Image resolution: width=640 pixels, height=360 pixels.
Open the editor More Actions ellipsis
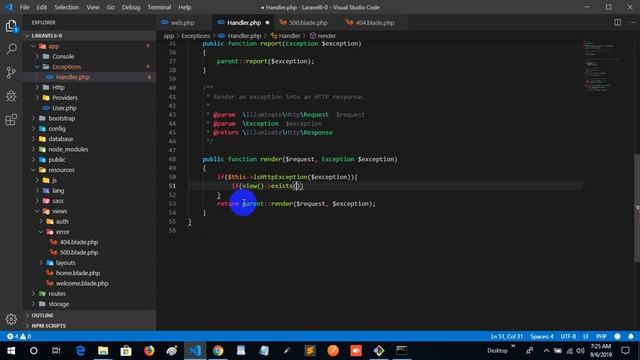(x=632, y=22)
